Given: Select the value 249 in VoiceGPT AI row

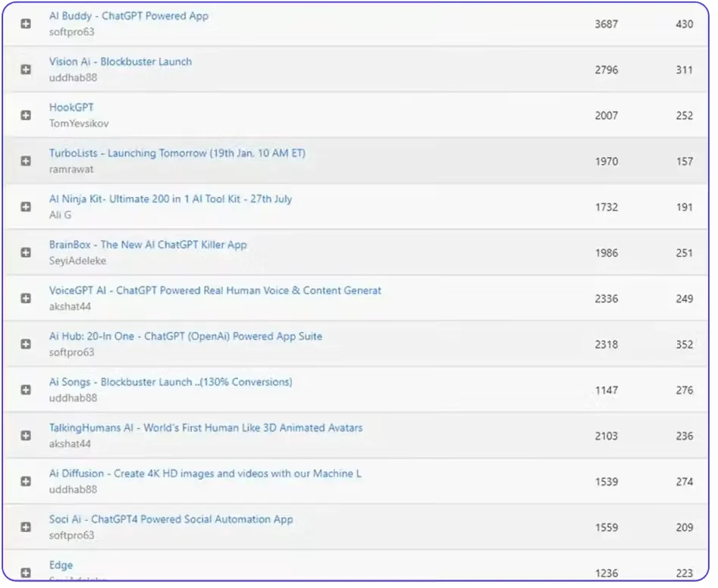Looking at the screenshot, I should click(684, 299).
